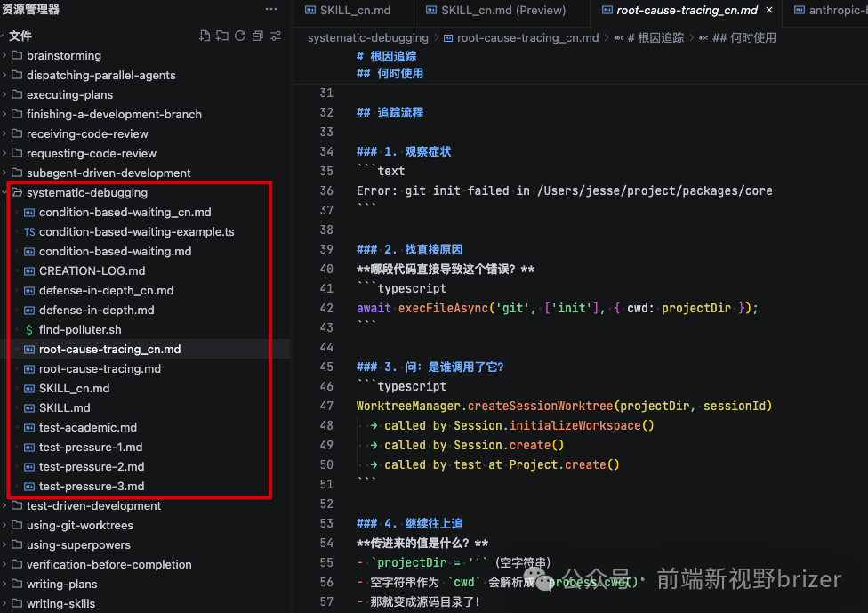The image size is (868, 613).
Task: Click the shell script icon beside find-polluter.sh
Action: tap(28, 329)
